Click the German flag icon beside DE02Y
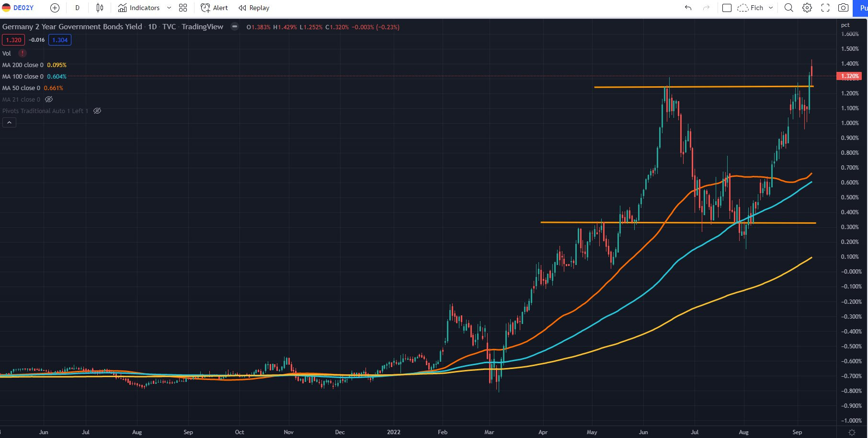 click(6, 8)
